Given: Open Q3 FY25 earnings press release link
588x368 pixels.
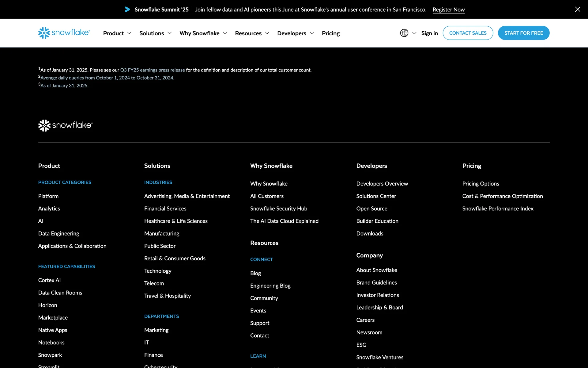Looking at the screenshot, I should (x=153, y=70).
